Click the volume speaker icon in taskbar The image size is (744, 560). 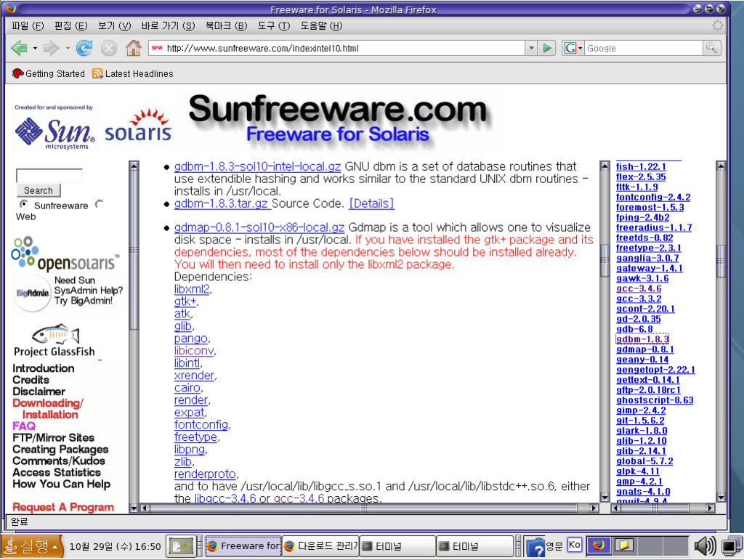705,546
